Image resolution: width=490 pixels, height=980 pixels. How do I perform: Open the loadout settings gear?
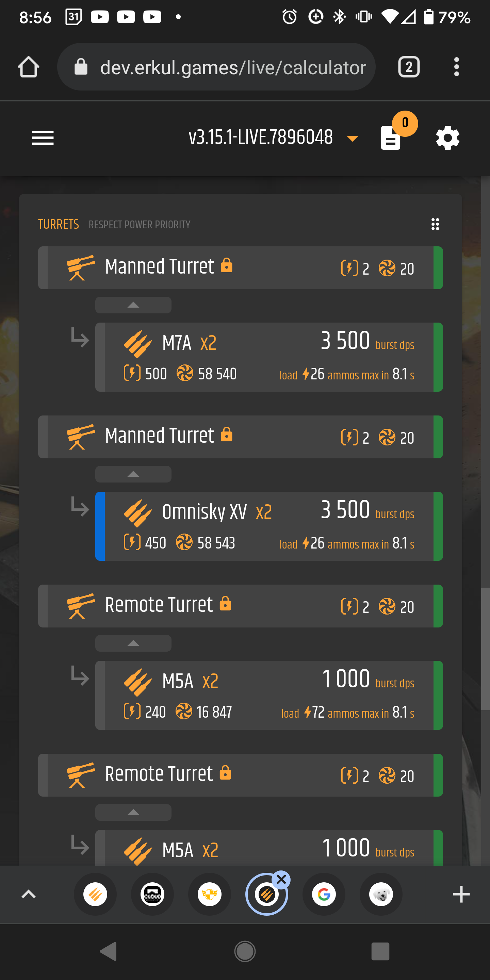[x=447, y=138]
